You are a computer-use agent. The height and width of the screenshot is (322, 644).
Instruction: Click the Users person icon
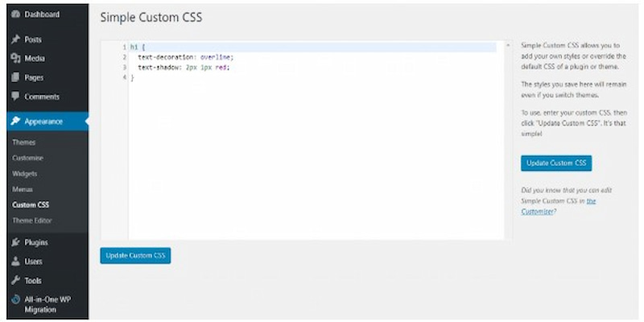(14, 262)
